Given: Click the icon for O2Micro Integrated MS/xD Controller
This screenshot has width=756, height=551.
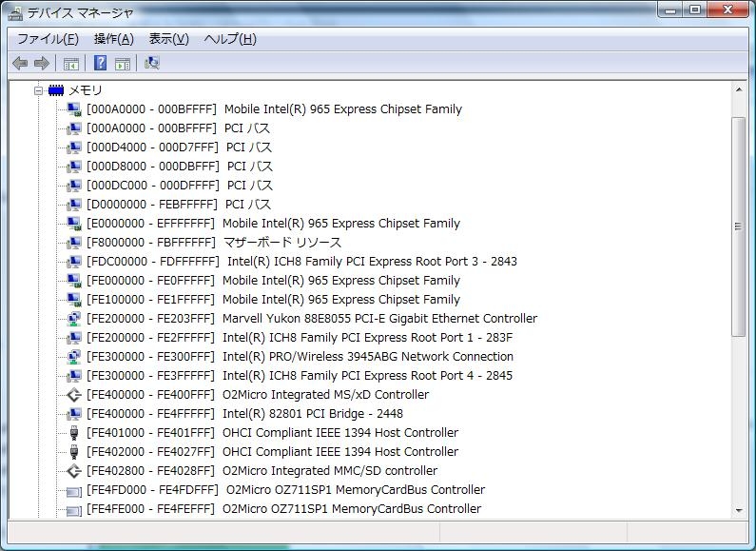Looking at the screenshot, I should (x=74, y=395).
